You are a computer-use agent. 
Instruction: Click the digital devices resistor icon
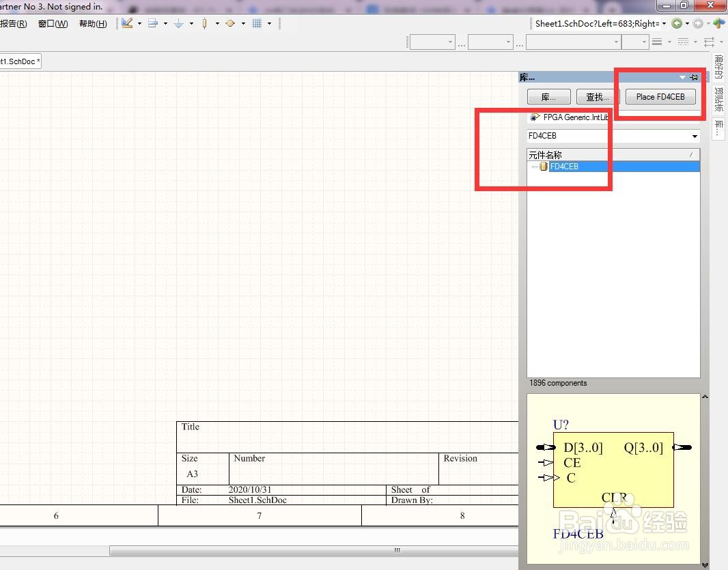tap(205, 23)
